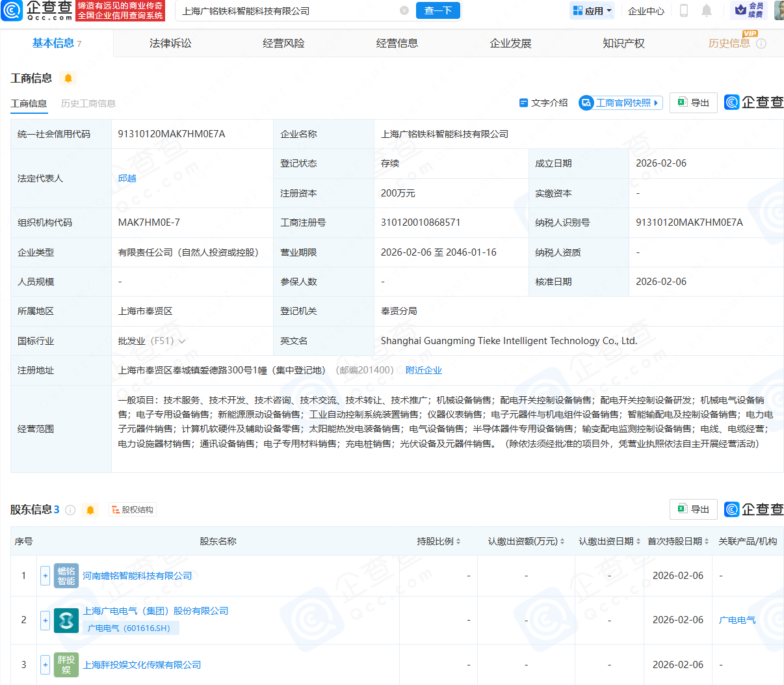
Task: Click the notification bell in header
Action: (x=707, y=10)
